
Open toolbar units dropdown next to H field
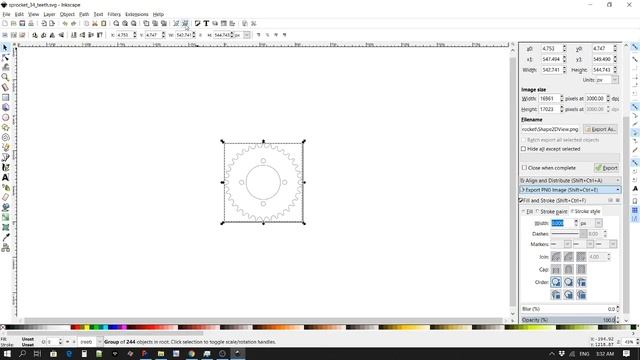(247, 35)
